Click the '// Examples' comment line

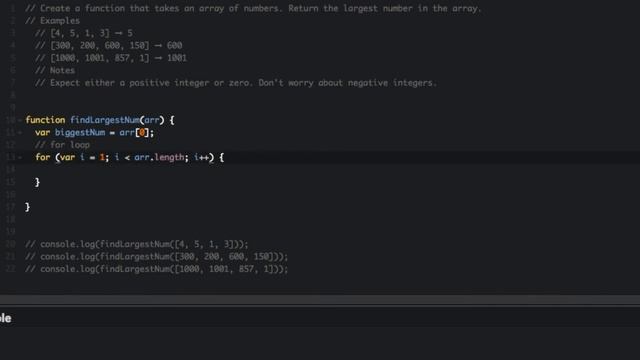(53, 21)
